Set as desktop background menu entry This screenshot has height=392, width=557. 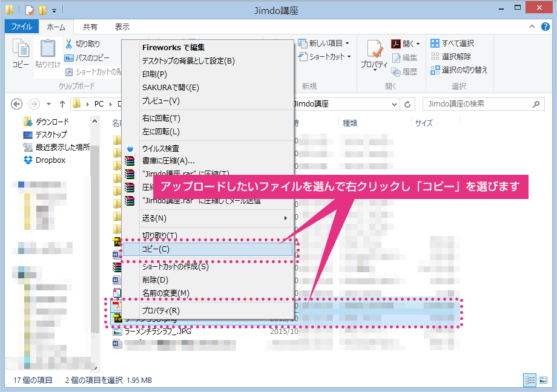point(208,60)
